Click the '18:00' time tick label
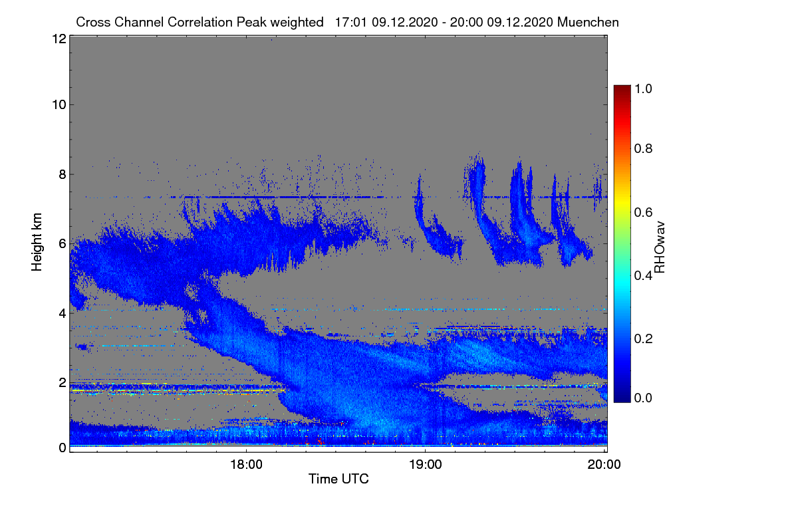This screenshot has height=532, width=798. point(246,464)
